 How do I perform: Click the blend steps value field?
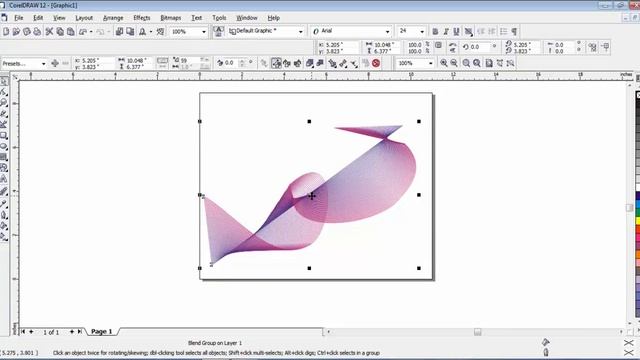191,60
